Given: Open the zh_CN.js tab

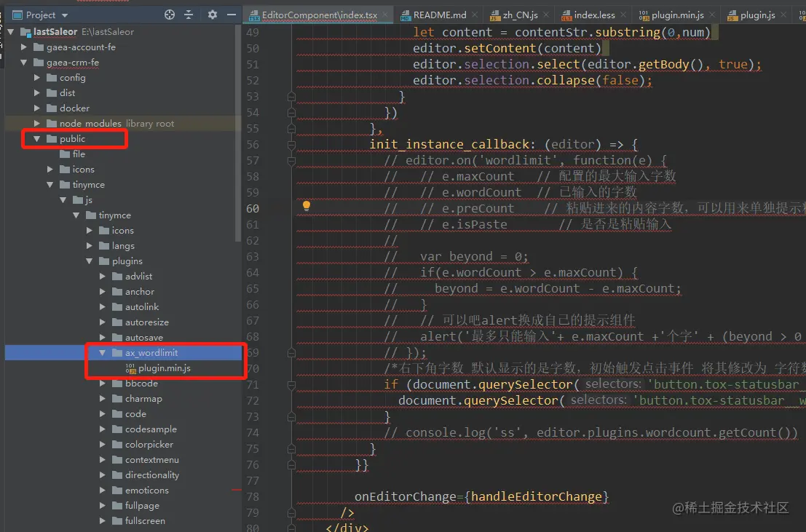Looking at the screenshot, I should coord(520,15).
